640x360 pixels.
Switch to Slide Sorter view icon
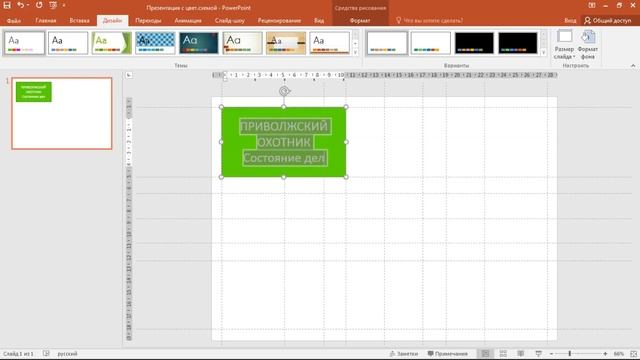pyautogui.click(x=503, y=353)
